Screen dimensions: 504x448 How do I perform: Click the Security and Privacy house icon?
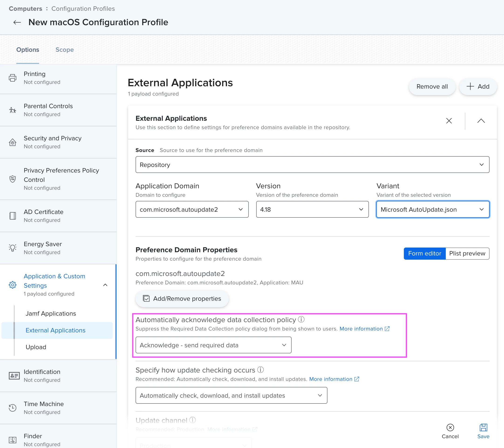coord(13,142)
